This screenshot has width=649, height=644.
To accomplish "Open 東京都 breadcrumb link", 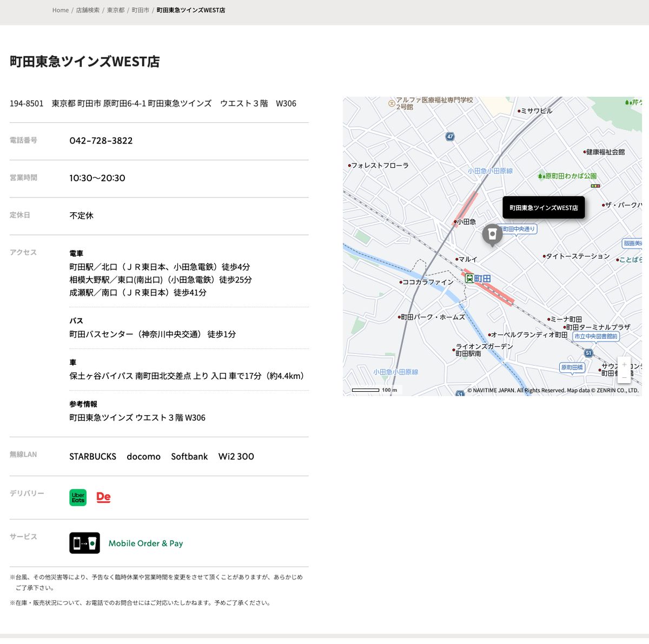I will [116, 10].
